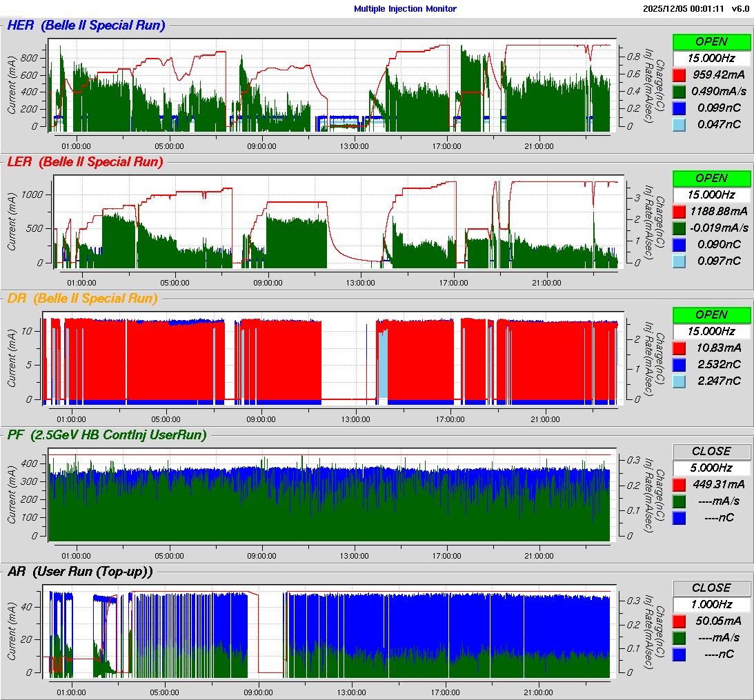Click the Multiple Injection Monitor title

(405, 9)
